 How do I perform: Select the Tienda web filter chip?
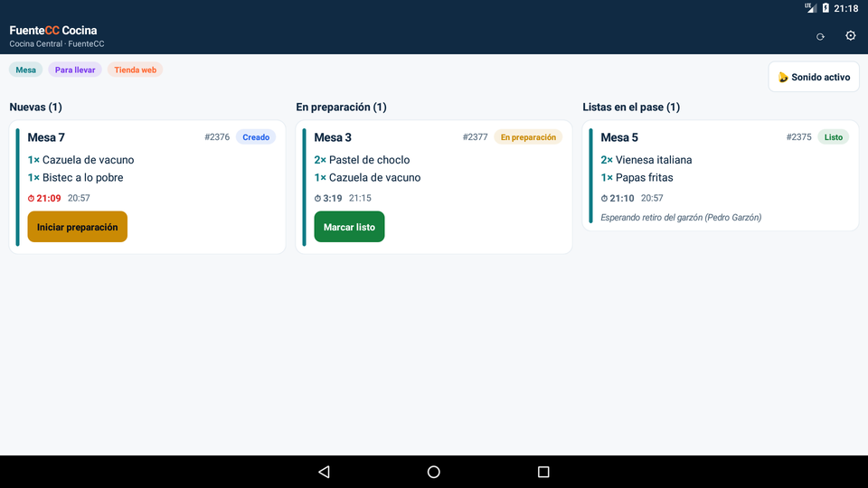point(135,70)
